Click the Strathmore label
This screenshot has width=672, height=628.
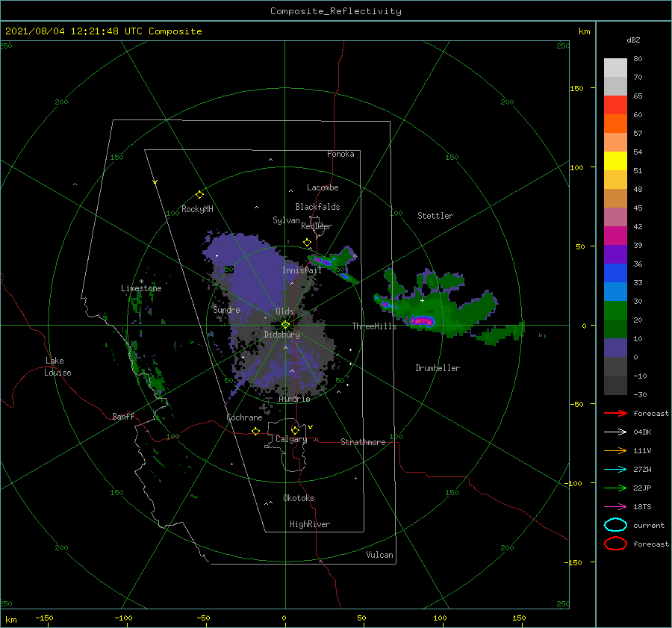[363, 442]
